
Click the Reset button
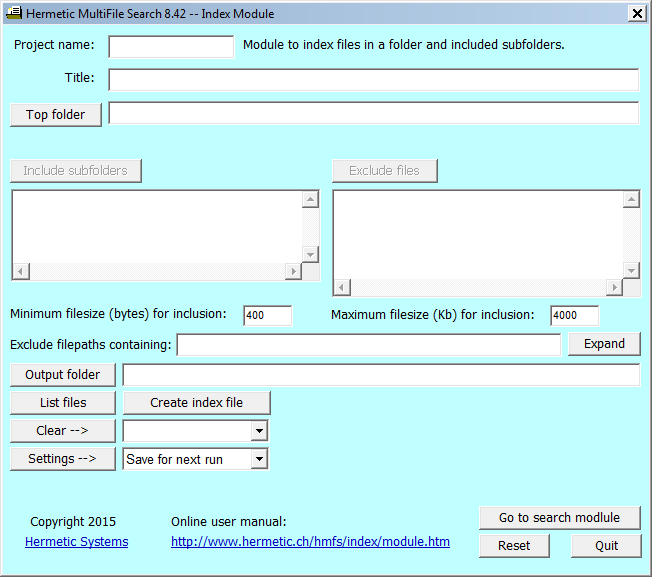(514, 546)
